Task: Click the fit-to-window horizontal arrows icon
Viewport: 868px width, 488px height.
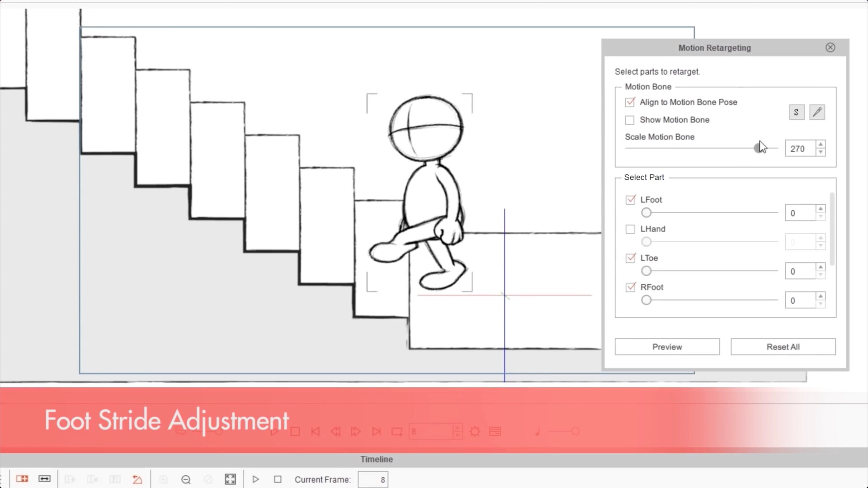Action: pos(44,479)
